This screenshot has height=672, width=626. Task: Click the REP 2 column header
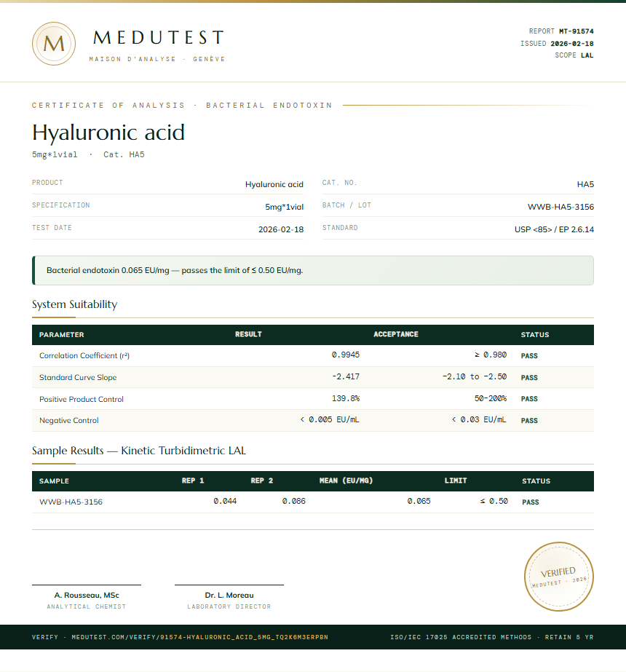(262, 481)
